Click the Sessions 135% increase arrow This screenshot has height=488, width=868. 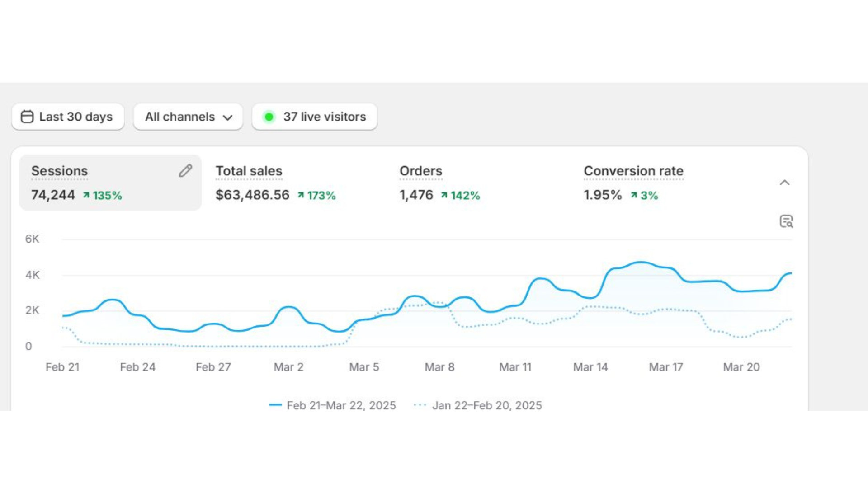click(x=86, y=195)
